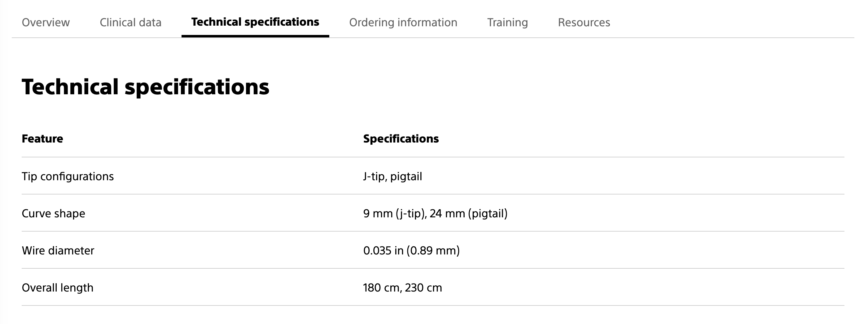
Task: Click the "230 cm" overall length value
Action: (423, 288)
